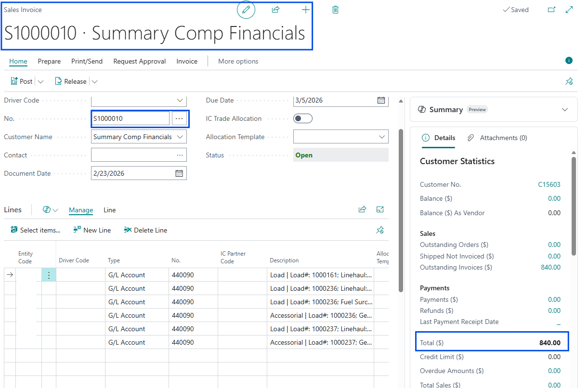The height and width of the screenshot is (388, 588).
Task: Click the expand page arrows icon
Action: [569, 10]
